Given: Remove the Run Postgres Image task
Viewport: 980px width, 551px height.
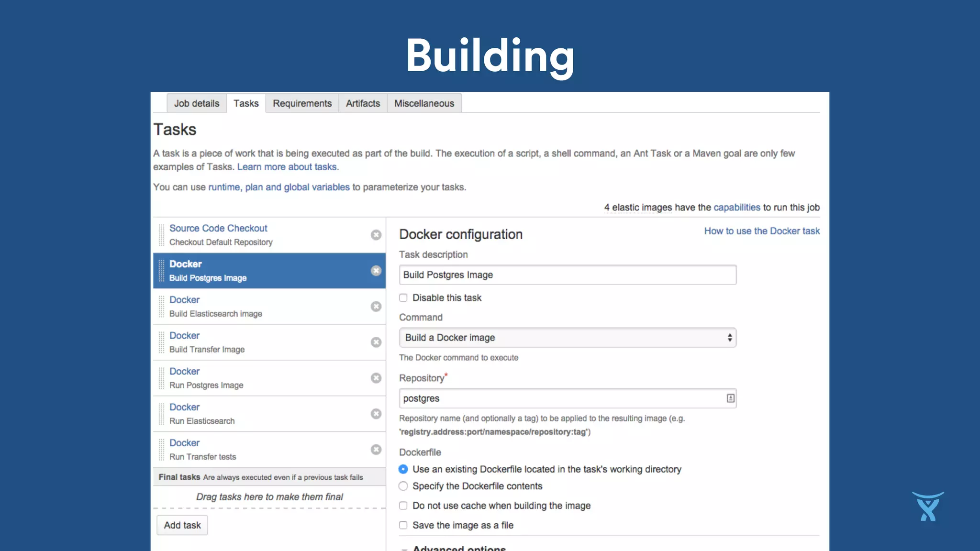Looking at the screenshot, I should pos(376,378).
